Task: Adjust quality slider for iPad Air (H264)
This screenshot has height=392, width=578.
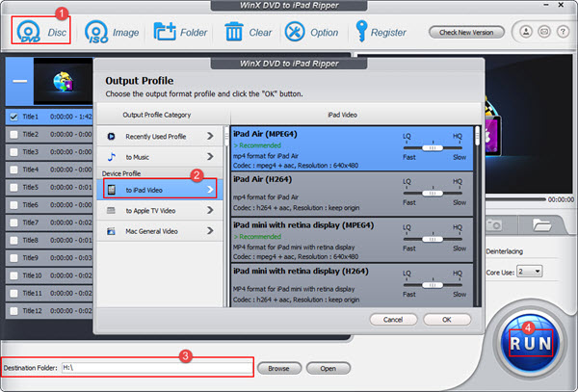Action: (x=433, y=193)
